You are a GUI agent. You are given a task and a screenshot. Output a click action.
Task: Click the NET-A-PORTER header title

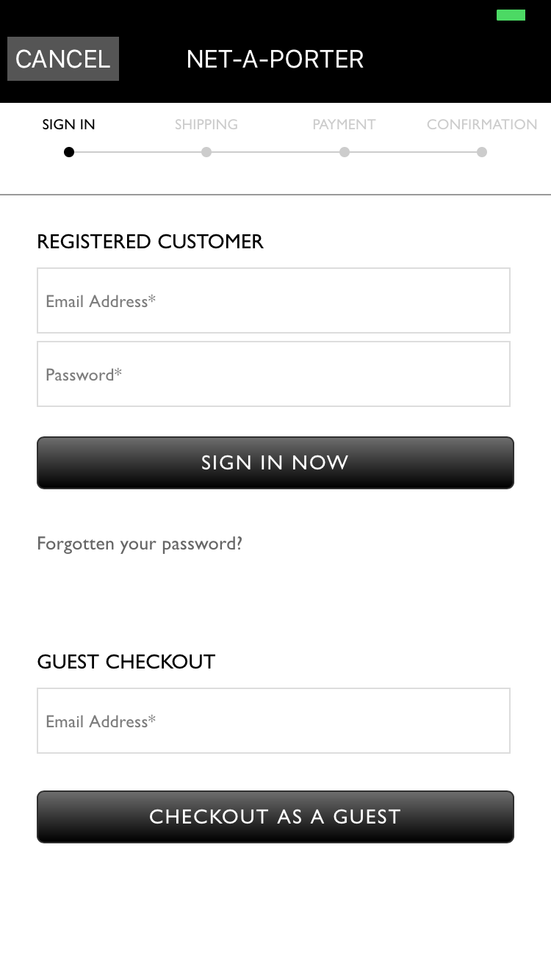click(275, 59)
